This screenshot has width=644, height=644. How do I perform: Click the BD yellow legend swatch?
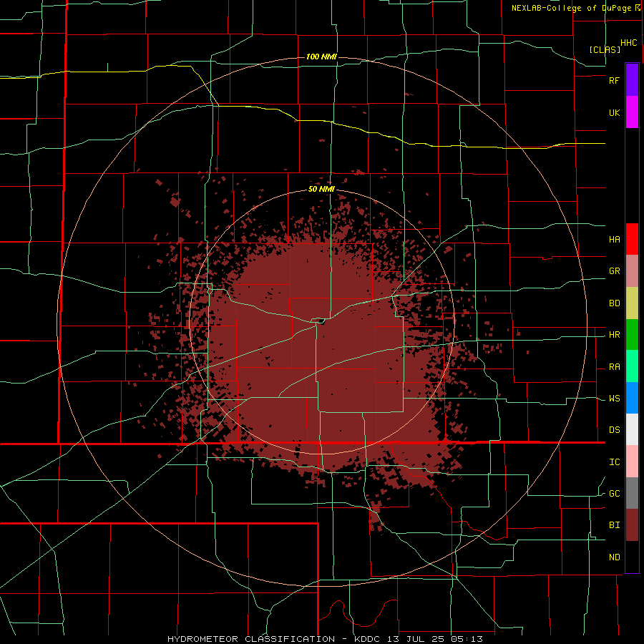(x=632, y=303)
